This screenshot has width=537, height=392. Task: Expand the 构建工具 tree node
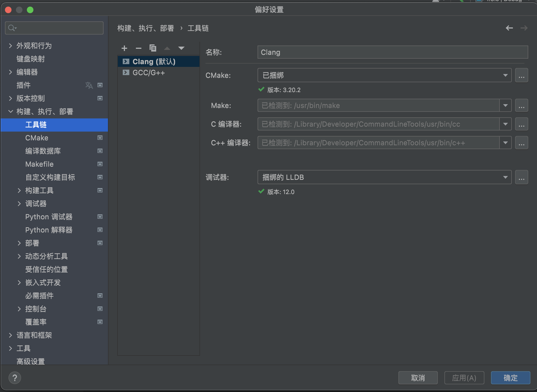pos(19,191)
